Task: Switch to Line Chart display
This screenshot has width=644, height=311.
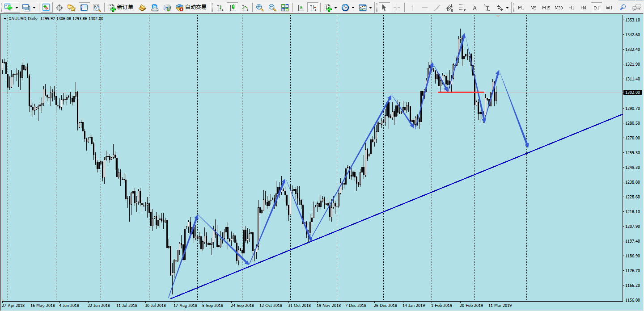Action: 245,8
